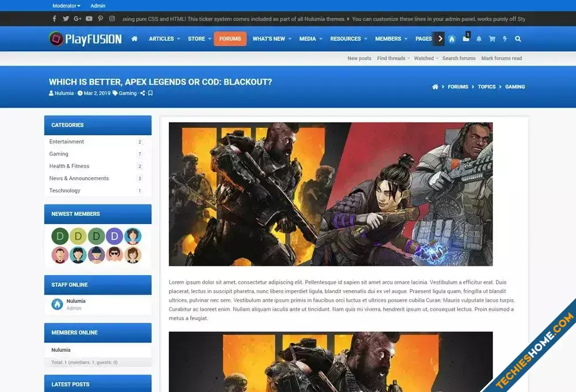
Task: Open the Entertainment category
Action: point(66,142)
